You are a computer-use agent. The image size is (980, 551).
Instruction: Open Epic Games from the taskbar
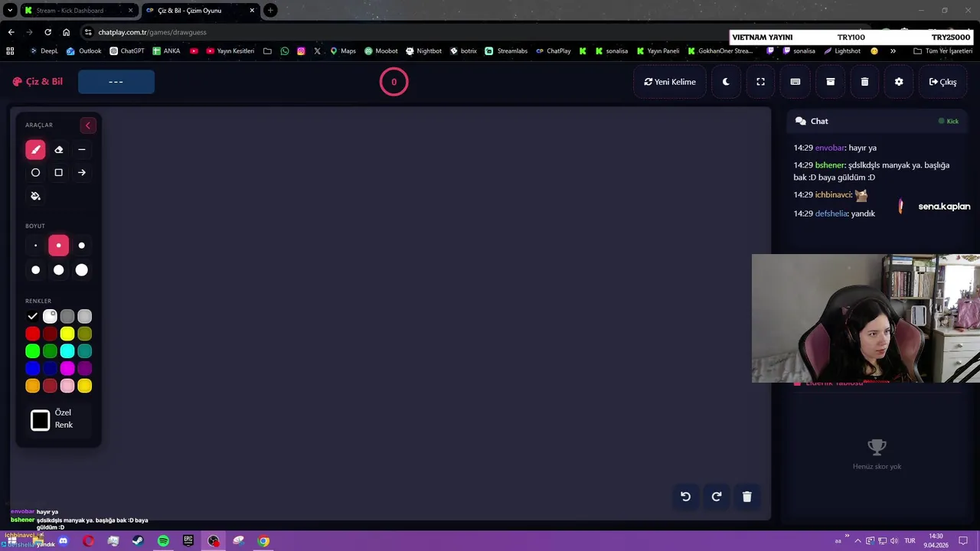point(188,541)
